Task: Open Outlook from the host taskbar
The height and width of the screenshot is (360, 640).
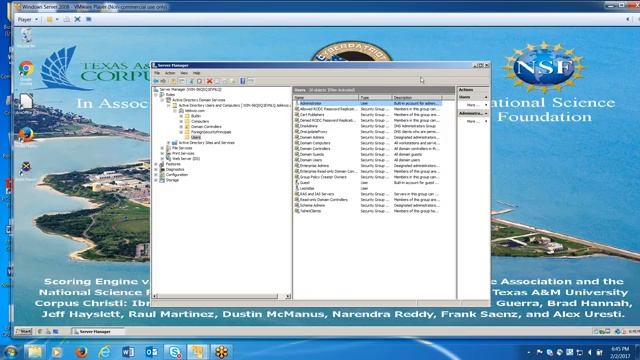Action: pyautogui.click(x=151, y=352)
